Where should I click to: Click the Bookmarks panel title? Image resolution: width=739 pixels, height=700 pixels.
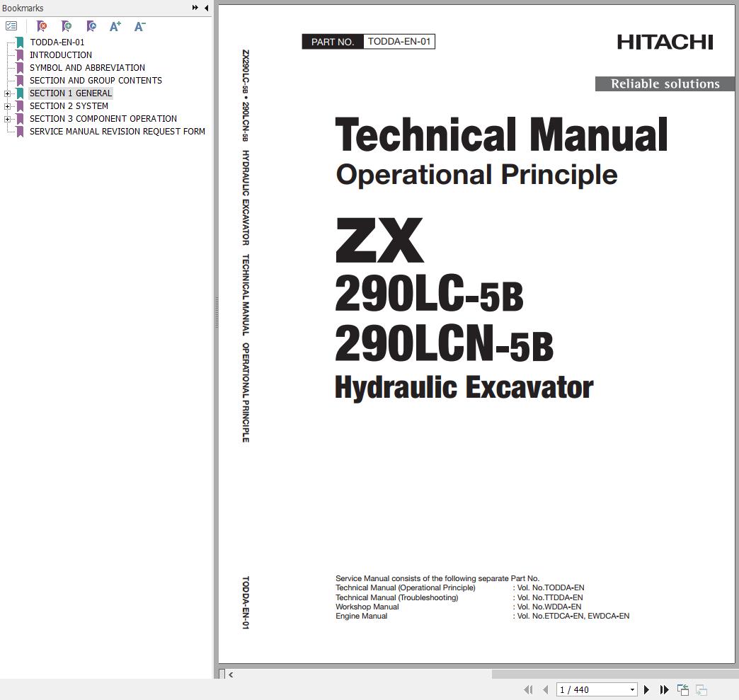(x=23, y=8)
